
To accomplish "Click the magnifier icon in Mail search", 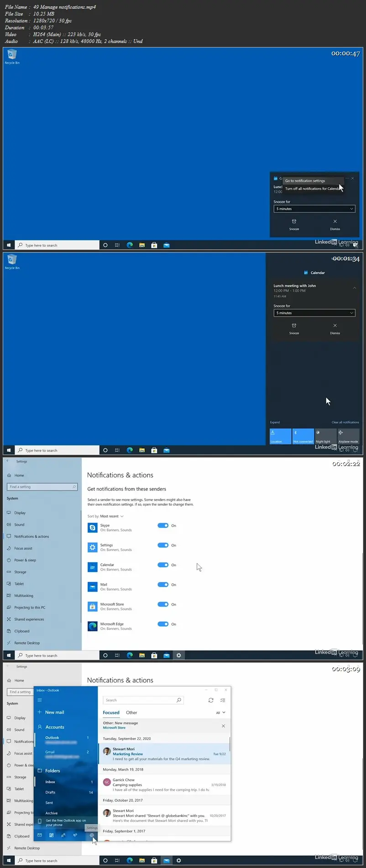I will (x=179, y=700).
